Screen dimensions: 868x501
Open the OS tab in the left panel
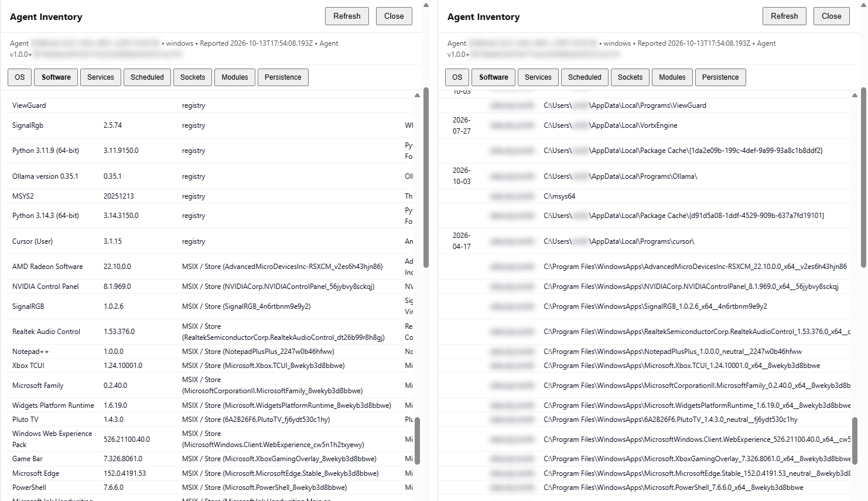[x=20, y=77]
